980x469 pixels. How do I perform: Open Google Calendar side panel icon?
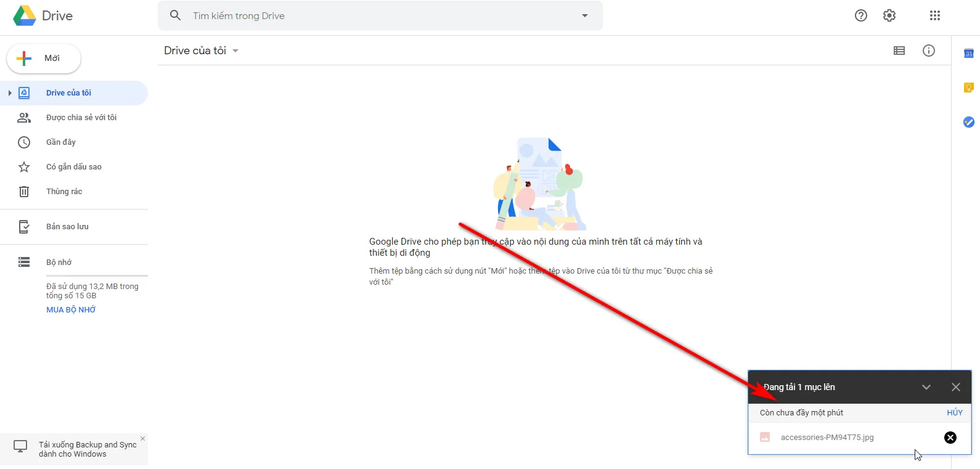coord(969,54)
